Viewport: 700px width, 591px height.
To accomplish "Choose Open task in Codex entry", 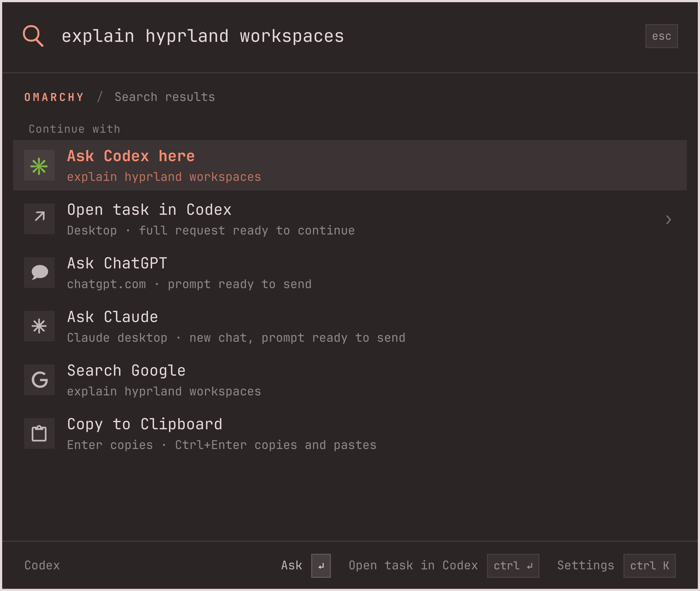I will pyautogui.click(x=350, y=219).
